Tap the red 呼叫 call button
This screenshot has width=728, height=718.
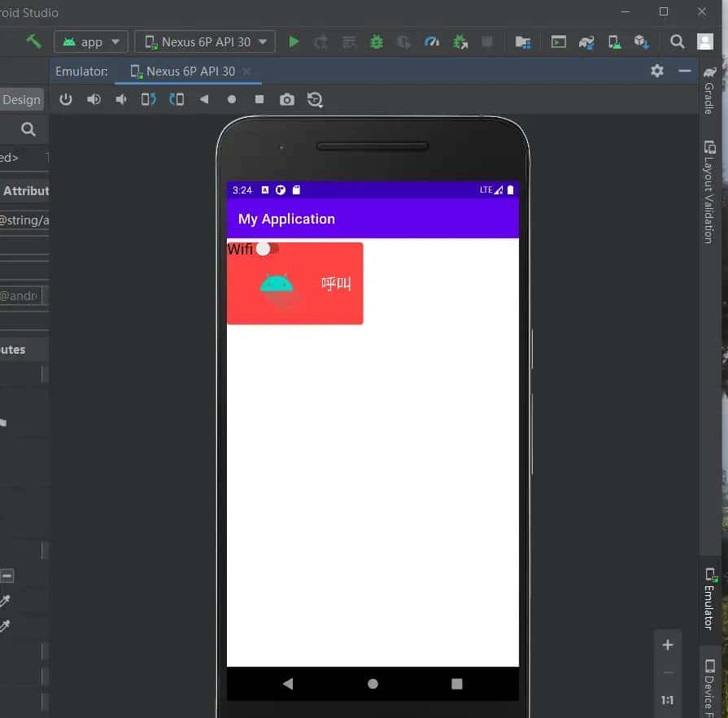point(336,283)
